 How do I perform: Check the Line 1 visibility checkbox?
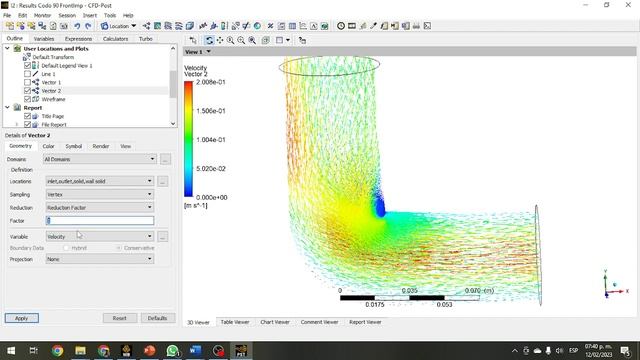pos(27,74)
